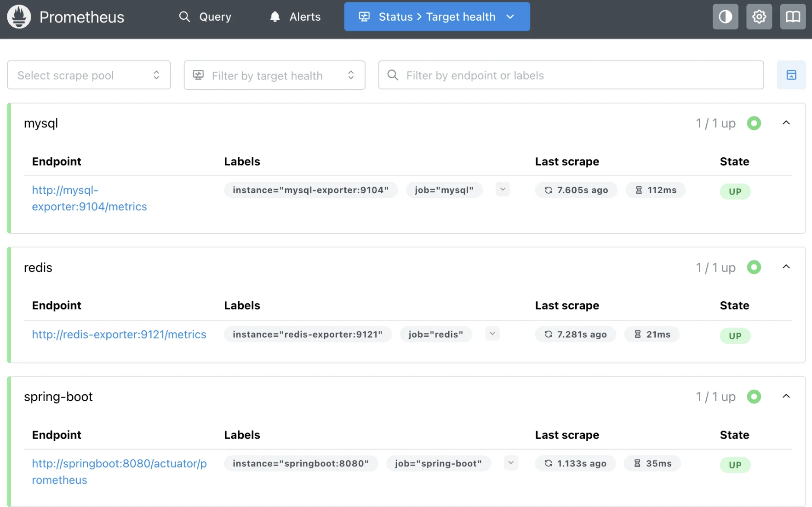Click the spring-boot green health ring icon

(x=754, y=397)
